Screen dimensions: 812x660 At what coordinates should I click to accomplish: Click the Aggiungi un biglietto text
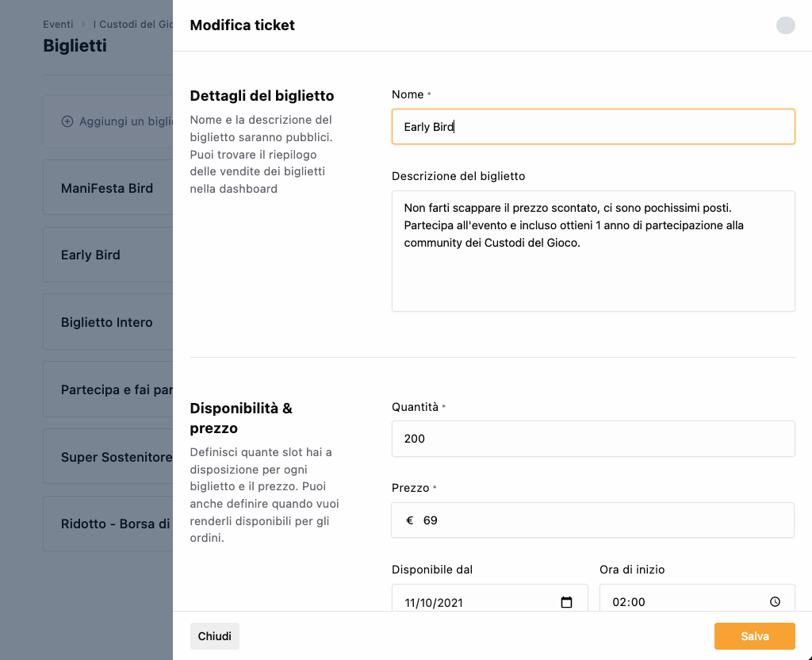click(126, 121)
